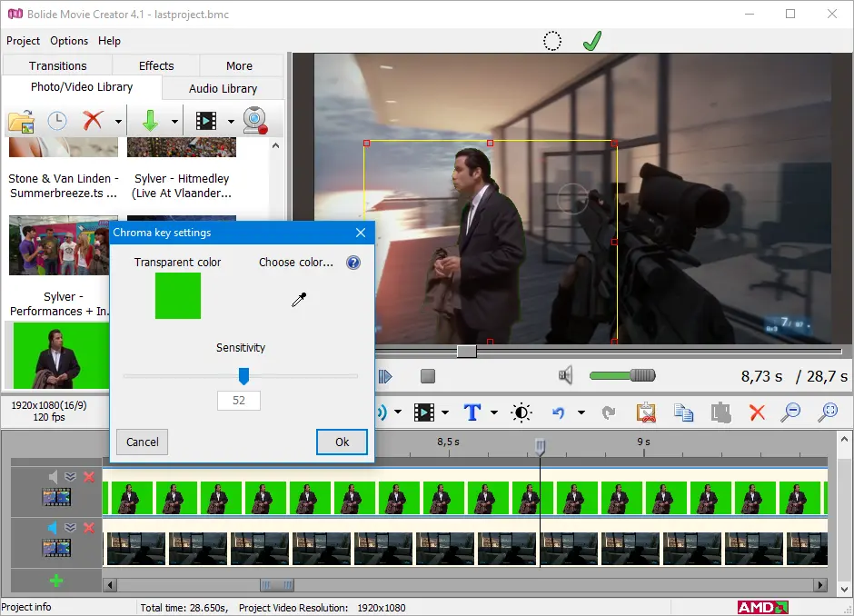Screen dimensions: 854x616
Task: Click the Text tool T icon
Action: (x=472, y=412)
